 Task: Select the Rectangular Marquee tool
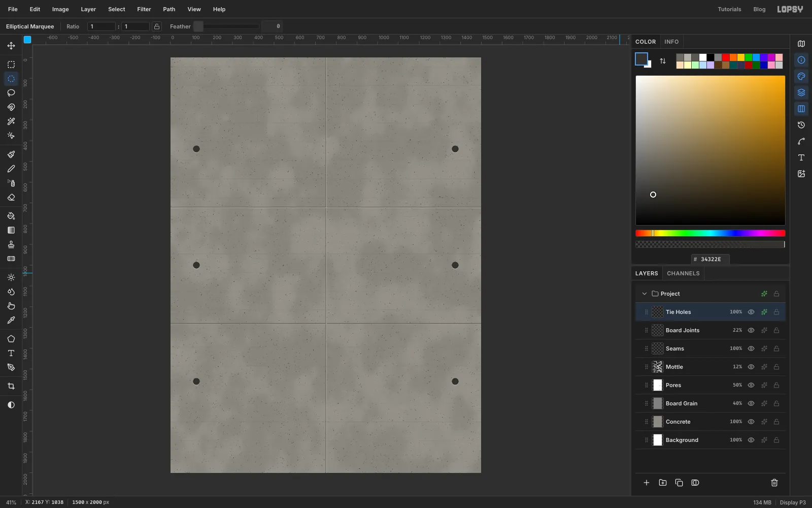pyautogui.click(x=11, y=65)
